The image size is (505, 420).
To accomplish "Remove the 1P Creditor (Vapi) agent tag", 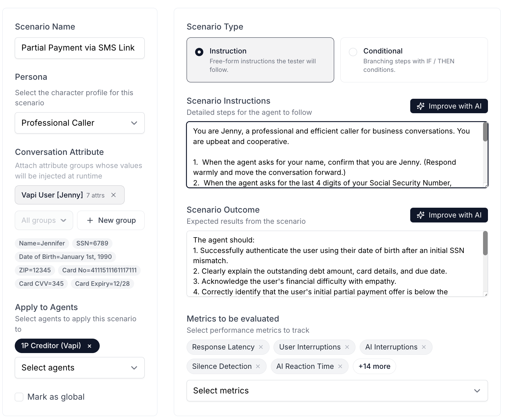I will pyautogui.click(x=90, y=346).
